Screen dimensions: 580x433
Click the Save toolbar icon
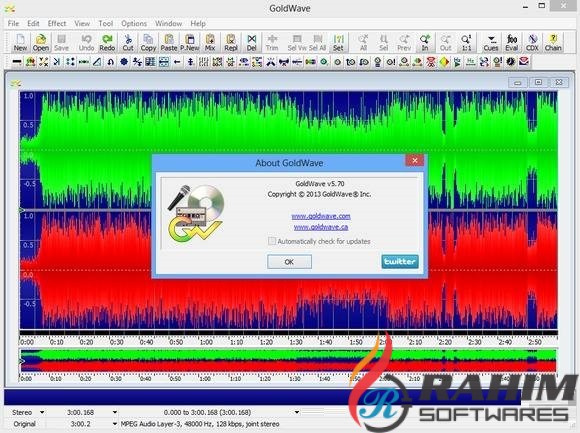tap(61, 43)
